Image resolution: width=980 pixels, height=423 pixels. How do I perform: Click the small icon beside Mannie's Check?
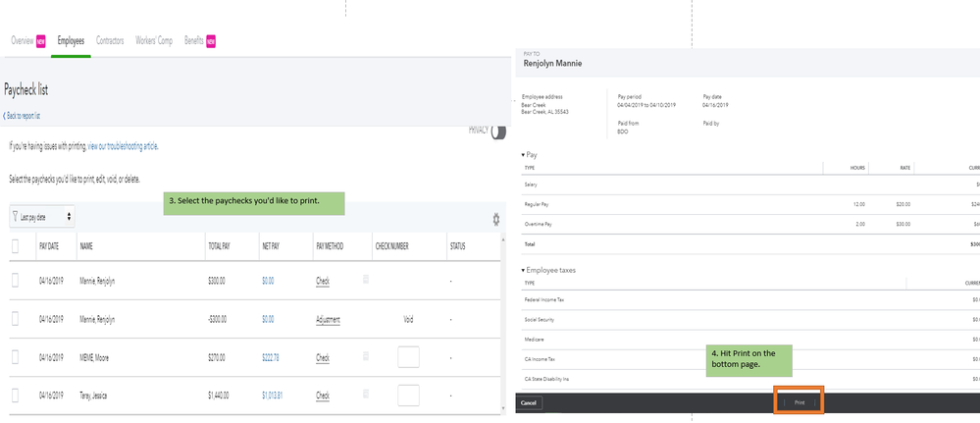coord(366,280)
